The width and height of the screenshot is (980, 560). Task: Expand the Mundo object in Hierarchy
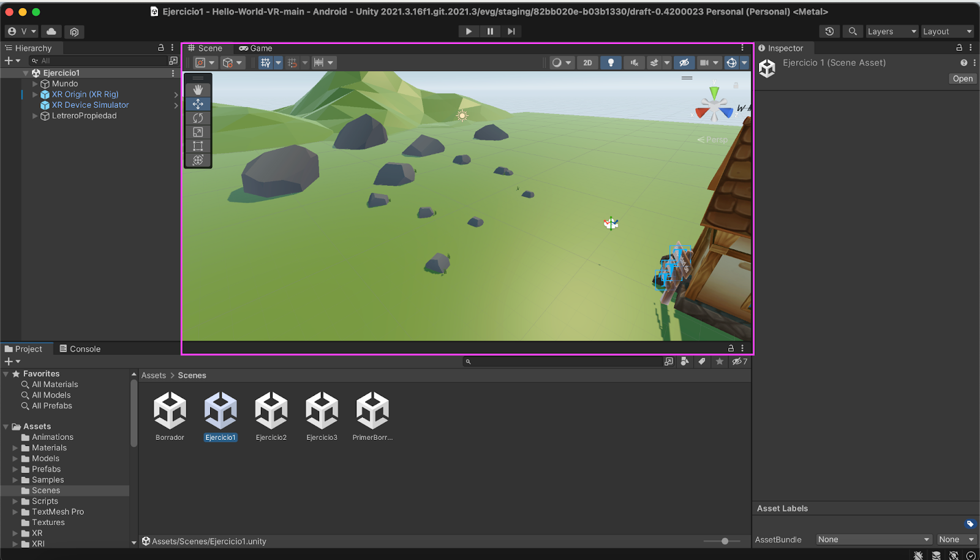(x=35, y=84)
